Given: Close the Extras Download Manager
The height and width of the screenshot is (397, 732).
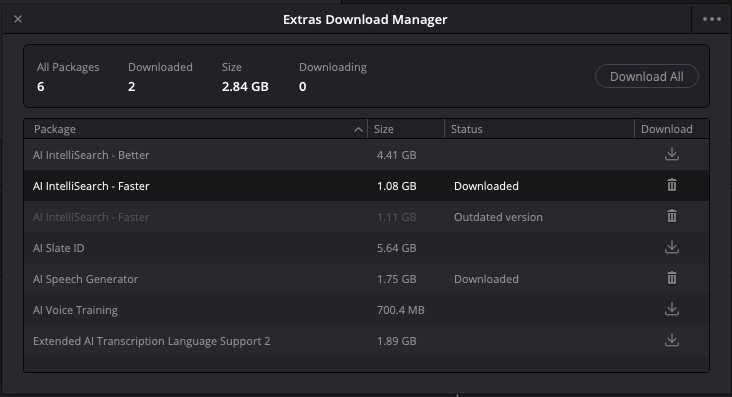Looking at the screenshot, I should point(18,19).
